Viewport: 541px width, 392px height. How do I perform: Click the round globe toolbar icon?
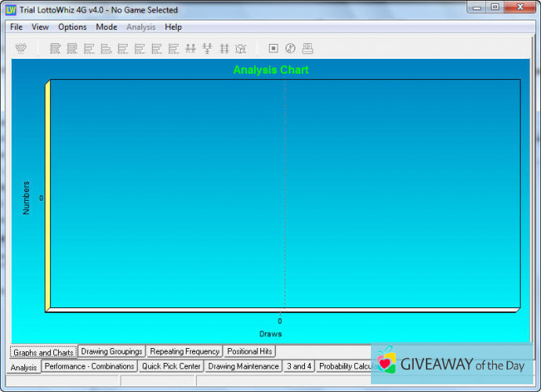(x=290, y=49)
